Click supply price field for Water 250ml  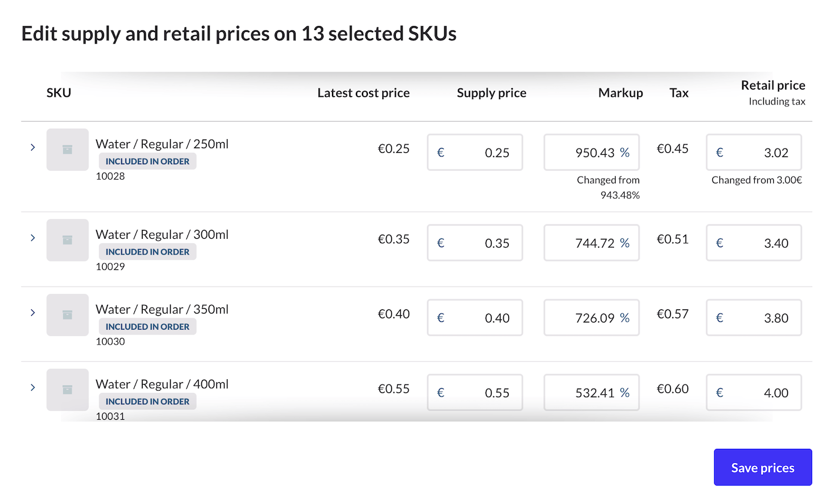(x=475, y=153)
